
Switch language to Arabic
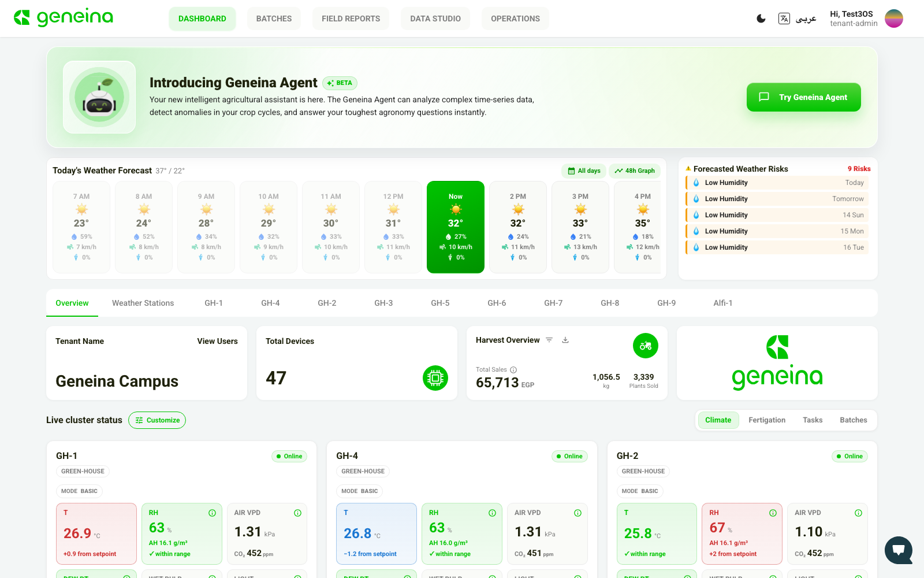click(x=806, y=18)
